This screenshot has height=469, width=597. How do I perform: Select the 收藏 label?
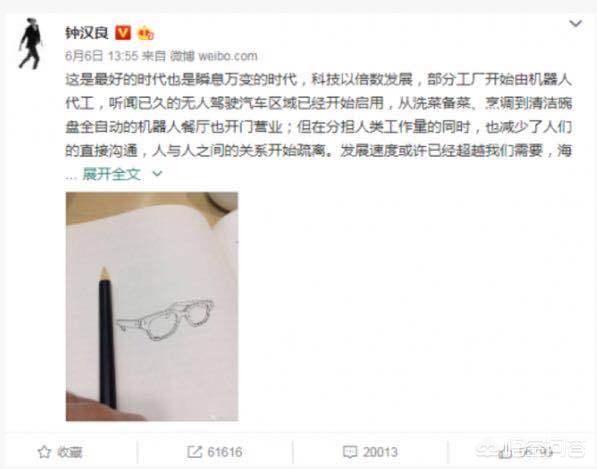coord(70,452)
